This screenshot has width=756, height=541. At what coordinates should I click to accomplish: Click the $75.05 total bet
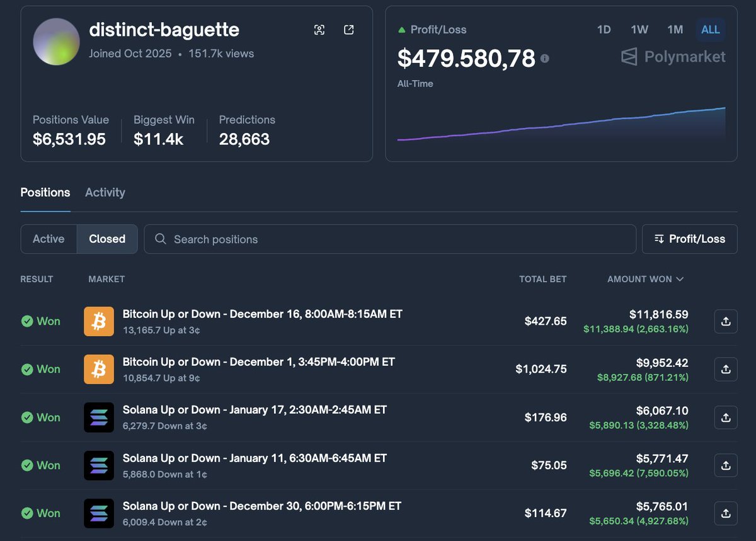[x=549, y=465]
